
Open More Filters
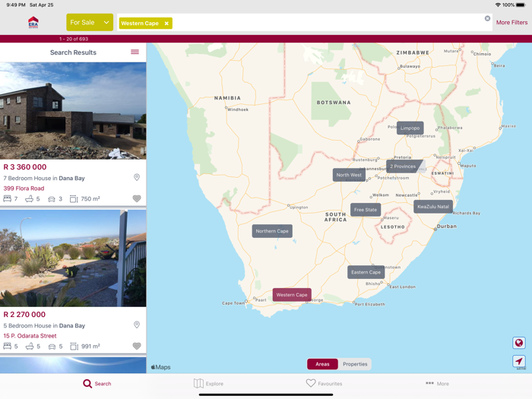(x=511, y=22)
